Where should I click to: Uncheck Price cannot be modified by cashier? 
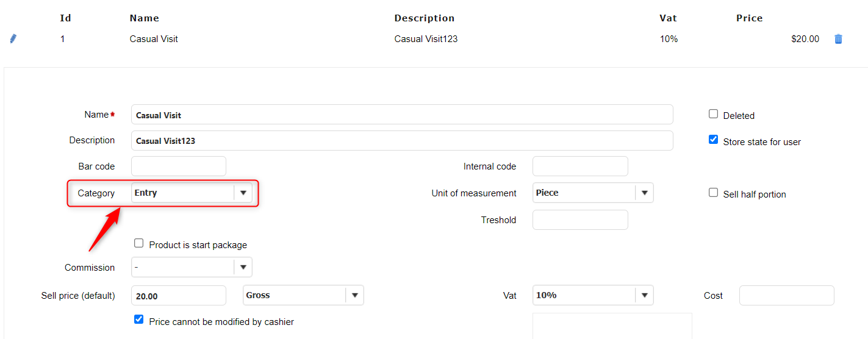point(139,320)
